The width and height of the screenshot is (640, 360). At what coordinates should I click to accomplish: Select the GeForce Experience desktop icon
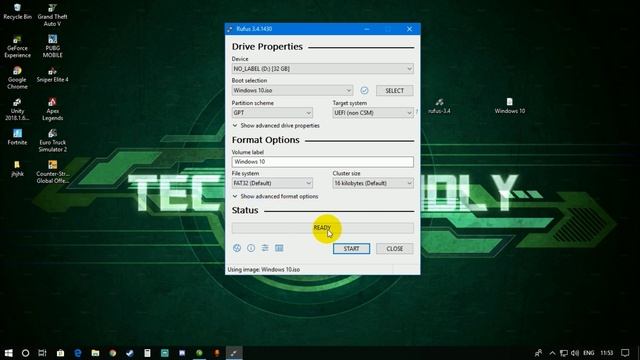(17, 47)
